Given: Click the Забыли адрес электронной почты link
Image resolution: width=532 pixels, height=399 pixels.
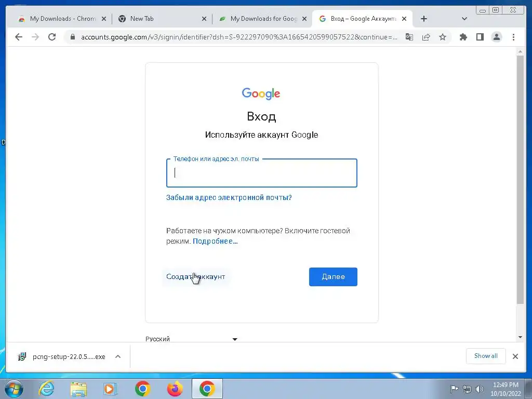Looking at the screenshot, I should [x=229, y=197].
